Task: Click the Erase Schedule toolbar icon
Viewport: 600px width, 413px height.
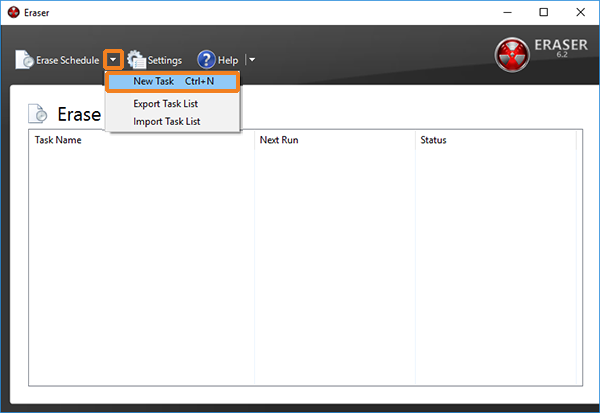Action: [x=24, y=61]
